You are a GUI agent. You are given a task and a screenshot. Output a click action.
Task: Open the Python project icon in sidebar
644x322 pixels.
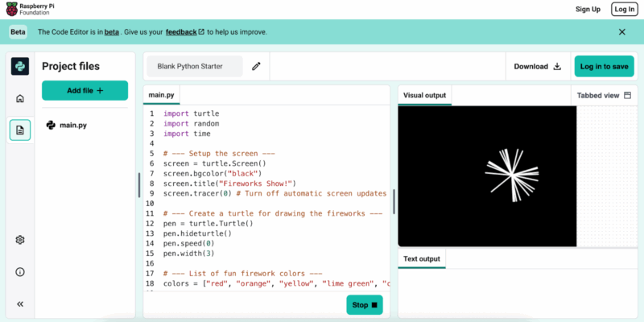(19, 66)
